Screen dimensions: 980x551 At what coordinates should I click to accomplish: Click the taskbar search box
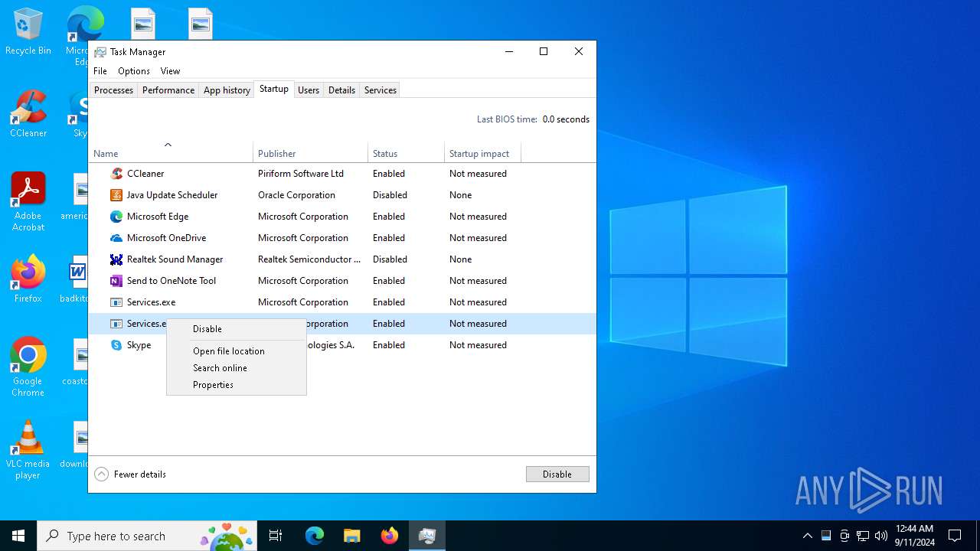[148, 536]
